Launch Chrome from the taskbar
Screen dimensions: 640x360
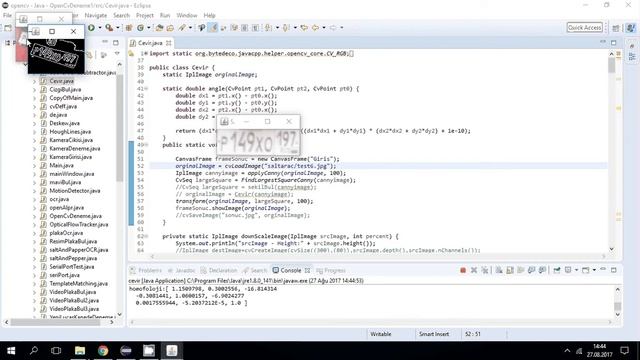click(x=103, y=351)
